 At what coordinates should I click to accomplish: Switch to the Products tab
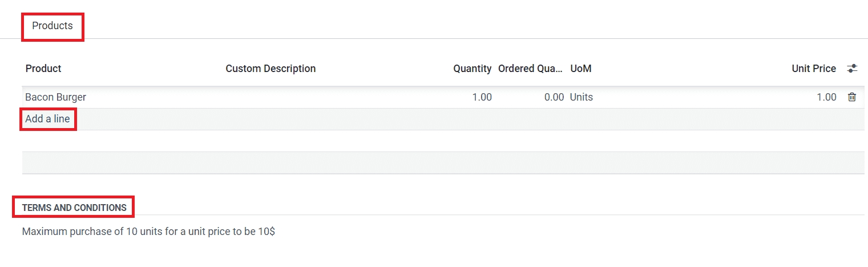click(53, 26)
